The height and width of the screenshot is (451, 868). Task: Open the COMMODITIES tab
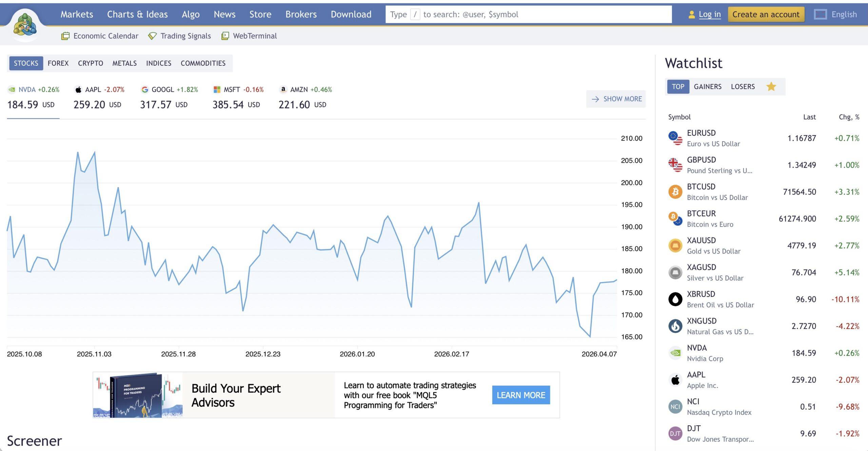coord(203,63)
